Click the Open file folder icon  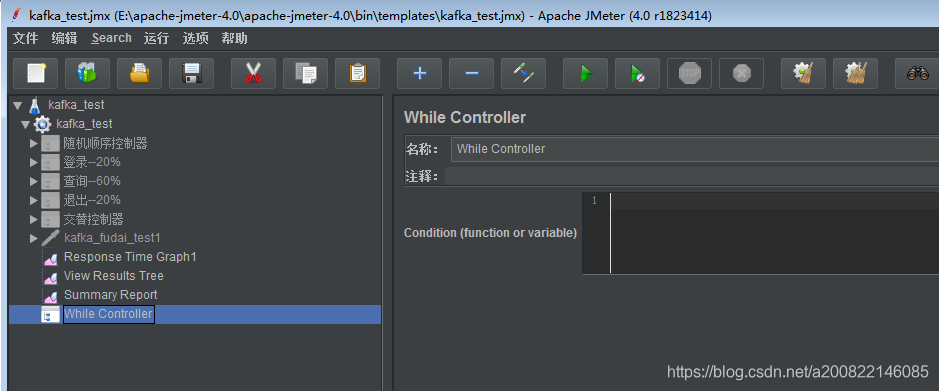[x=140, y=74]
